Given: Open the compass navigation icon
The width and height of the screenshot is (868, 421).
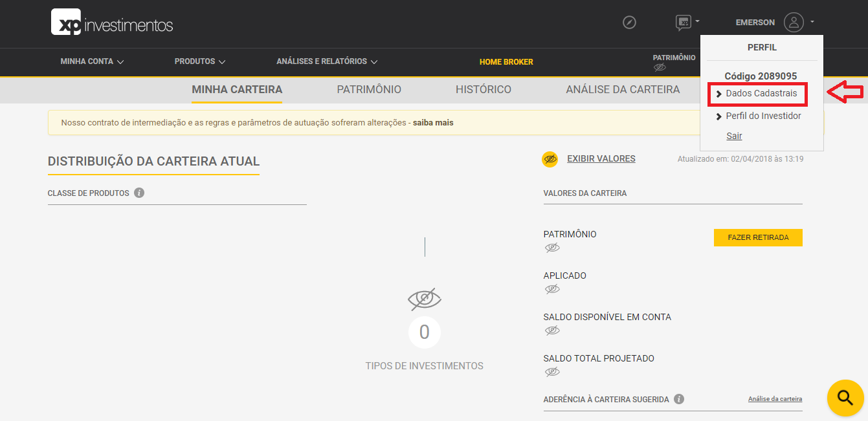Looking at the screenshot, I should [629, 23].
